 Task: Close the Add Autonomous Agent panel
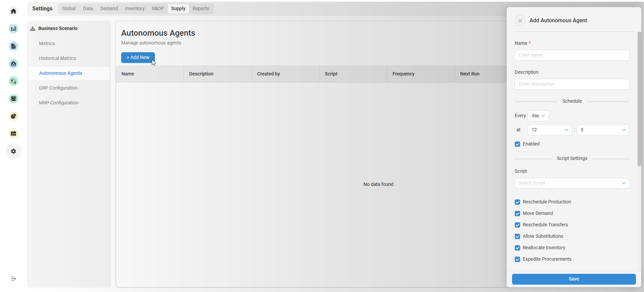pyautogui.click(x=520, y=21)
